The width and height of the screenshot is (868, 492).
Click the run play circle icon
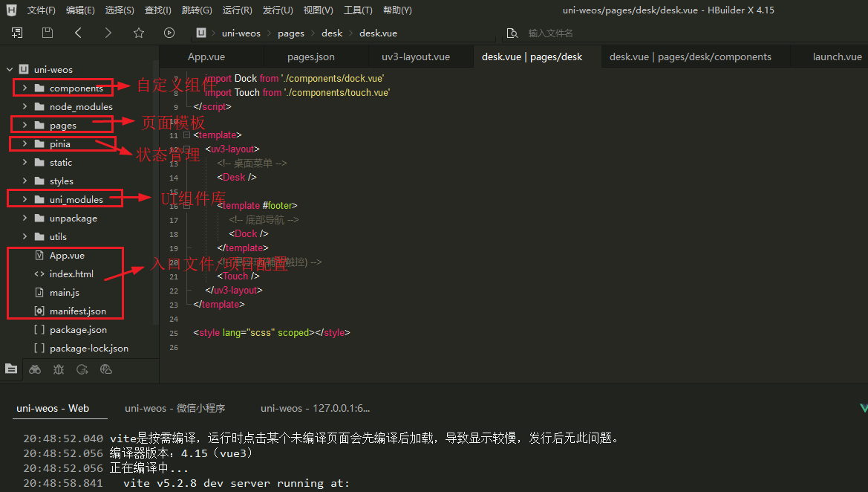pyautogui.click(x=169, y=33)
